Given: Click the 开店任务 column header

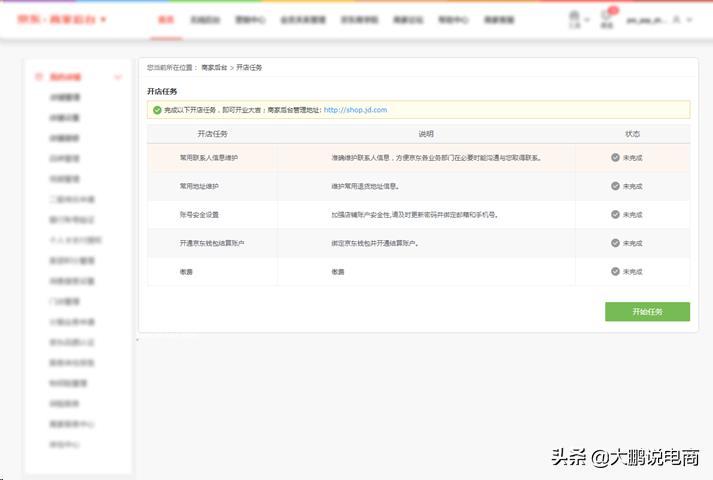Looking at the screenshot, I should [212, 134].
